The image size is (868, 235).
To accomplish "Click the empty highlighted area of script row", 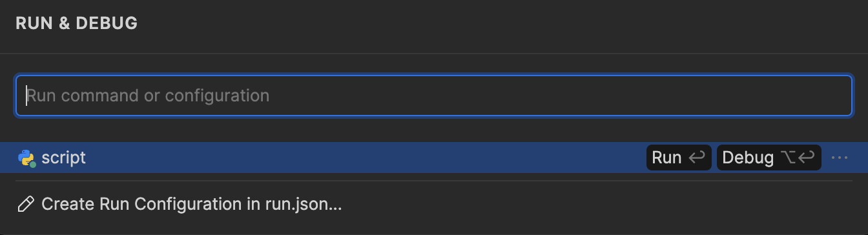I will (x=362, y=158).
